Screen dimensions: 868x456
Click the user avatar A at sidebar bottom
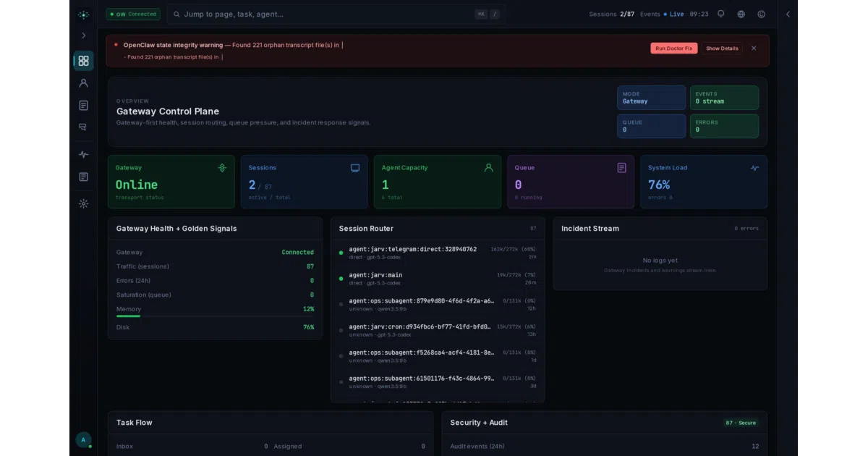[83, 439]
